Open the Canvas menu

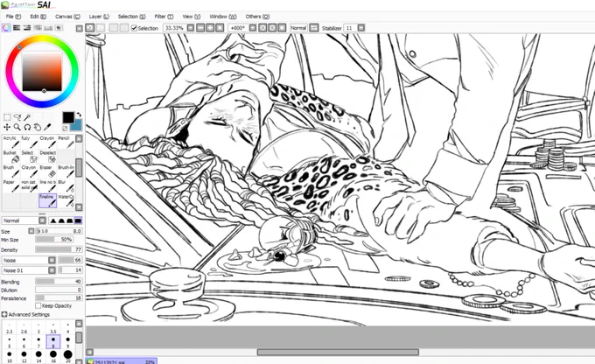click(x=67, y=17)
